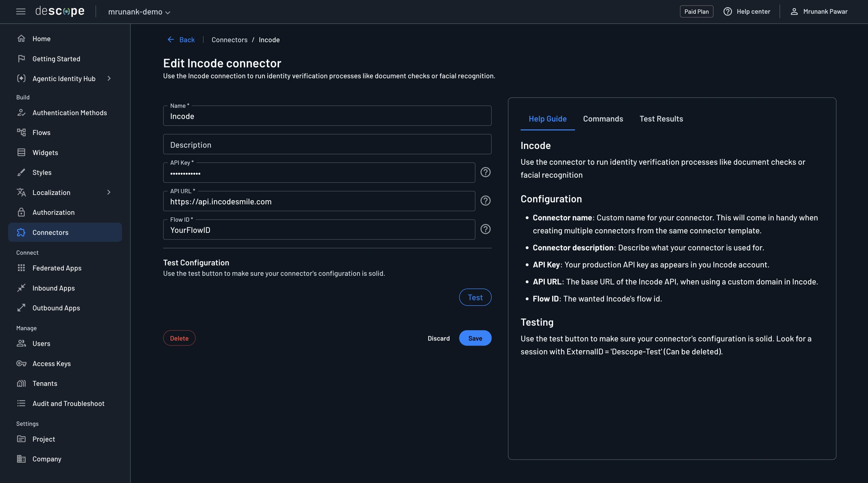
Task: Select Inbound Apps in the sidebar
Action: [x=54, y=288]
